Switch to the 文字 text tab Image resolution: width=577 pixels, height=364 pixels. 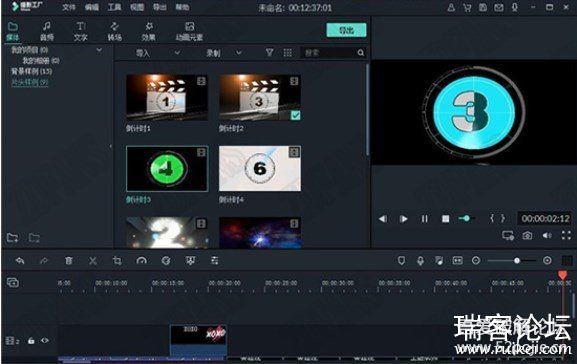81,31
